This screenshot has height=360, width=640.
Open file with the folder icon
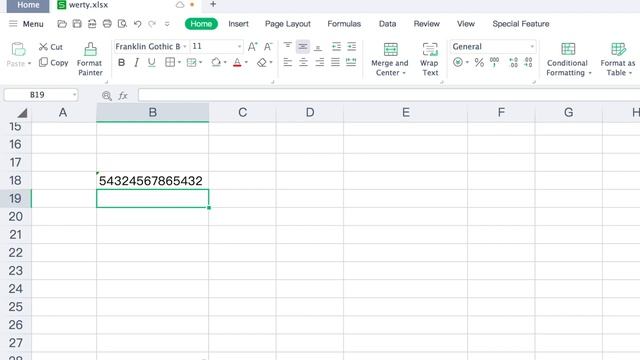(x=62, y=24)
